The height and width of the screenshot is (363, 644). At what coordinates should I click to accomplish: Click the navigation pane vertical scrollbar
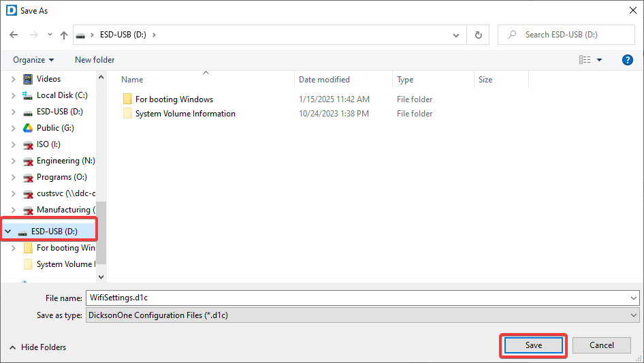click(101, 232)
